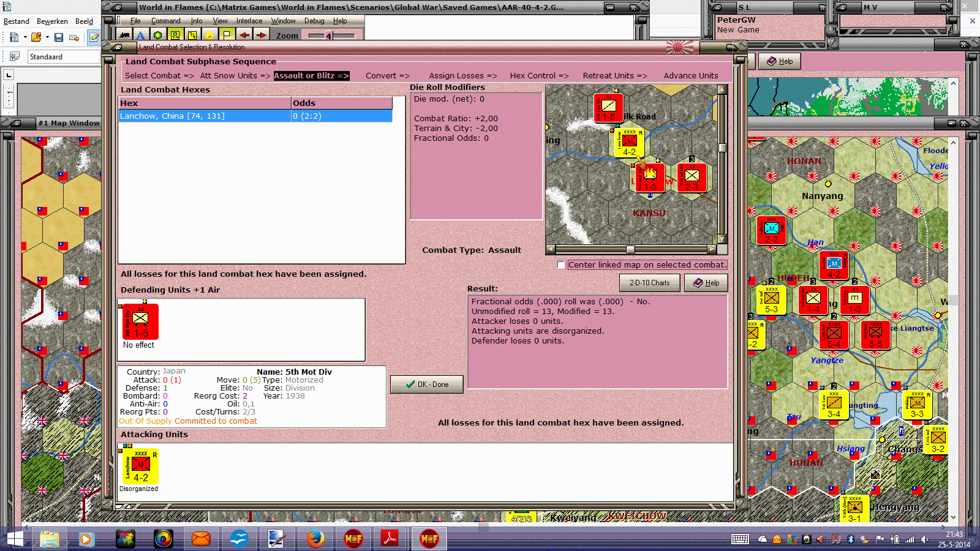Click the clock in the system tray
This screenshot has height=551, width=980.
(954, 539)
